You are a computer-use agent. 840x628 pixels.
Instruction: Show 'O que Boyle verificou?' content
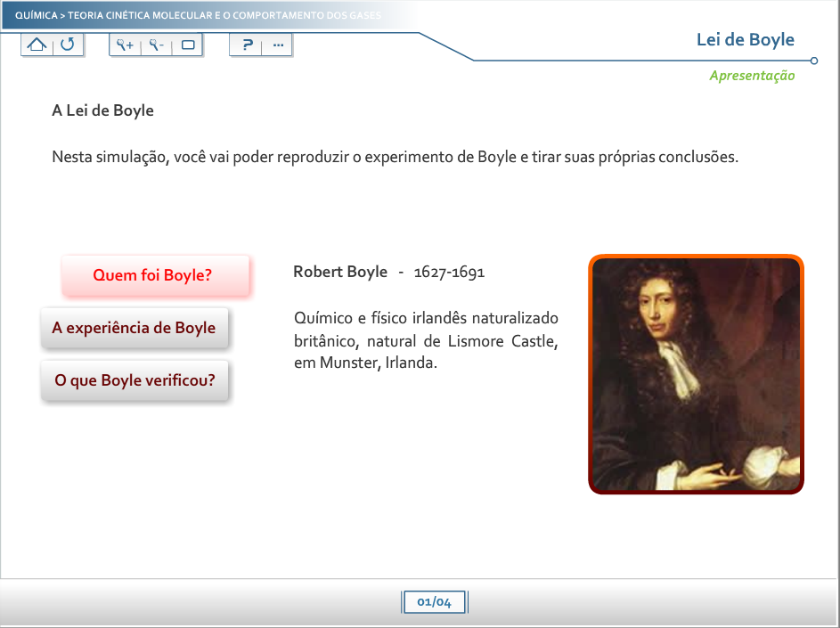coord(135,380)
